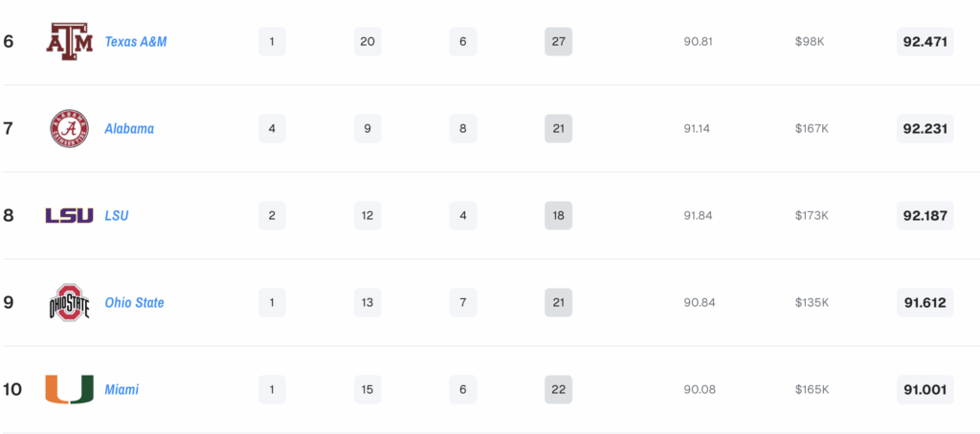The width and height of the screenshot is (980, 434).
Task: Open the Miami team link
Action: pos(122,389)
